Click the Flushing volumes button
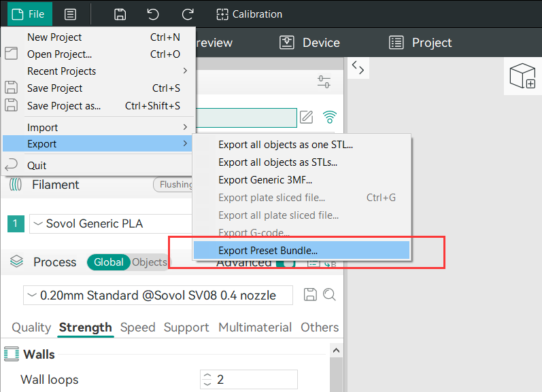The width and height of the screenshot is (542, 392). pyautogui.click(x=173, y=185)
